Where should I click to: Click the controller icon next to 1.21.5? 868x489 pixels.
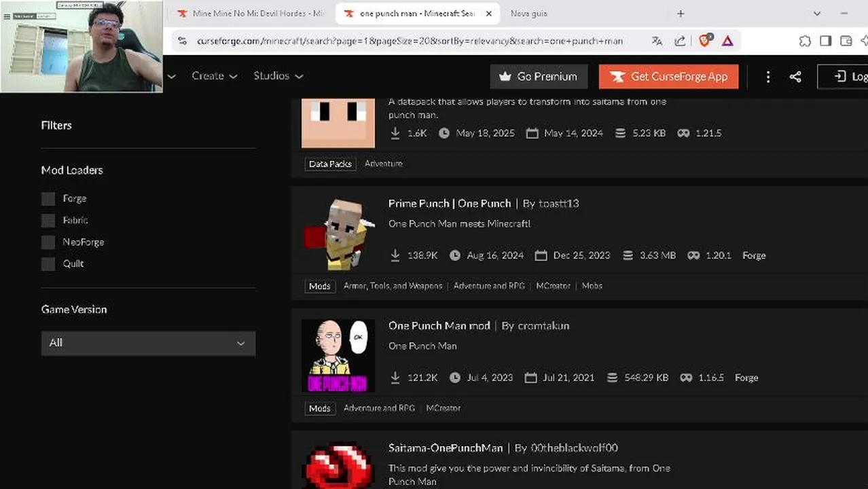pos(683,133)
